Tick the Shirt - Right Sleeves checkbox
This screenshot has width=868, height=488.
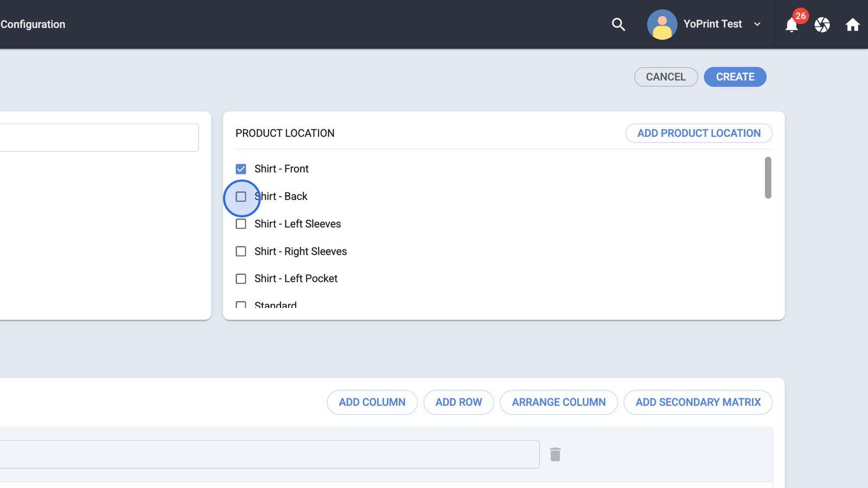coord(241,252)
